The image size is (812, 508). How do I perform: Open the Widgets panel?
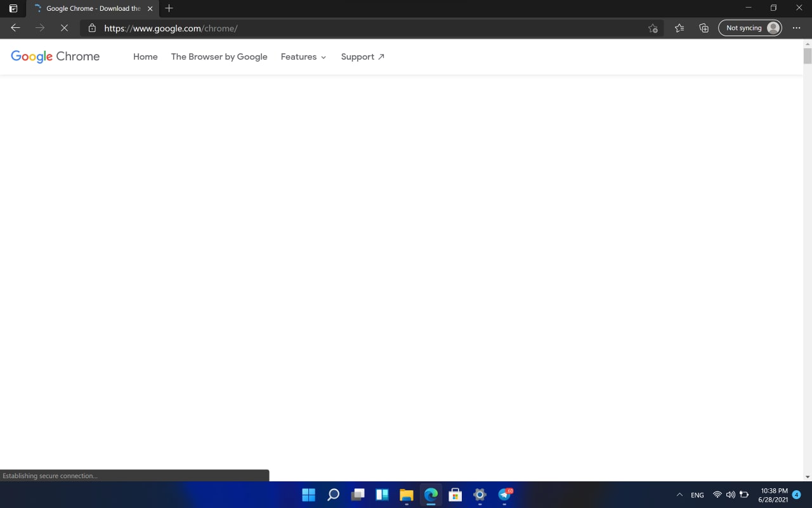tap(382, 495)
